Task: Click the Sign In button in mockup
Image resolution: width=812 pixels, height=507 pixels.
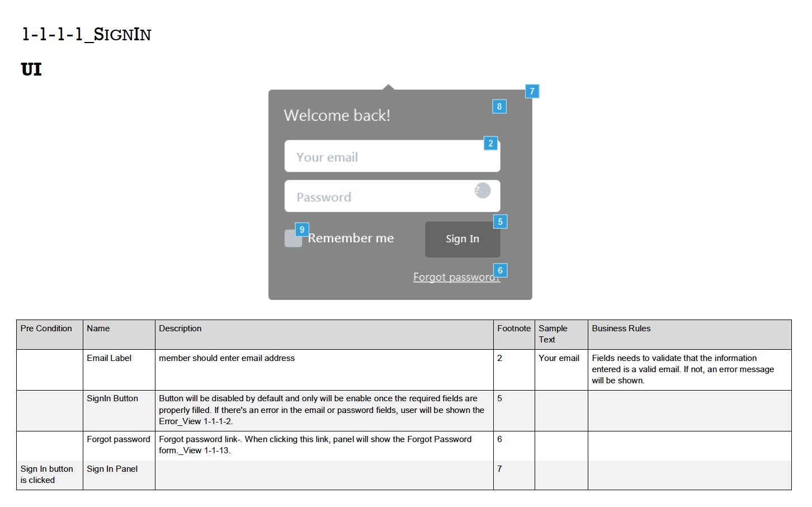Action: pyautogui.click(x=462, y=240)
